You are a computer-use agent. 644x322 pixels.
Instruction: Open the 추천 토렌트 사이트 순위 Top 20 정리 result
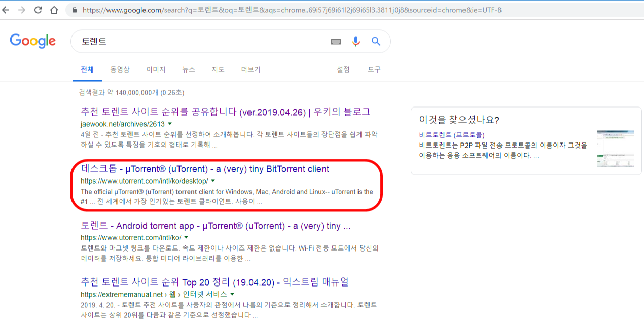(214, 282)
